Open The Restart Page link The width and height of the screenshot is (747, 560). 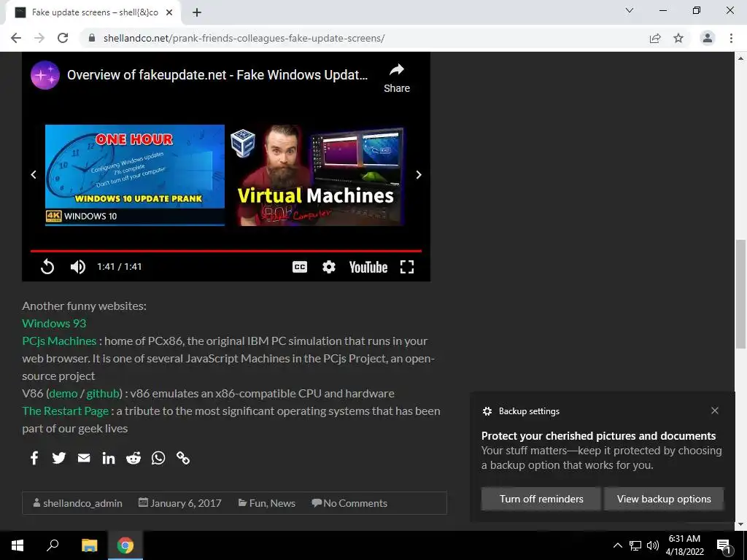65,411
